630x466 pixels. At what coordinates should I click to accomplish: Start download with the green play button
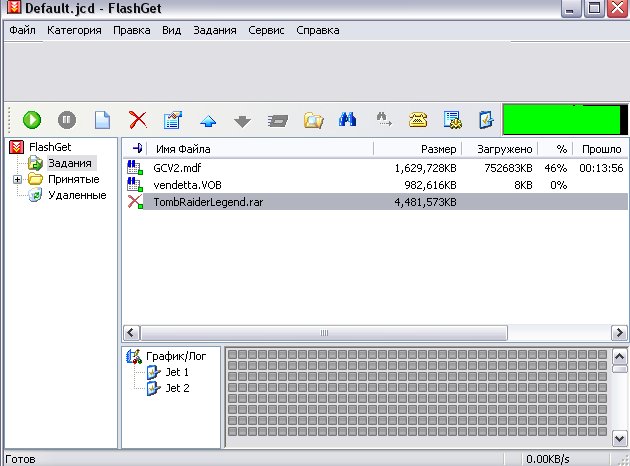(32, 120)
